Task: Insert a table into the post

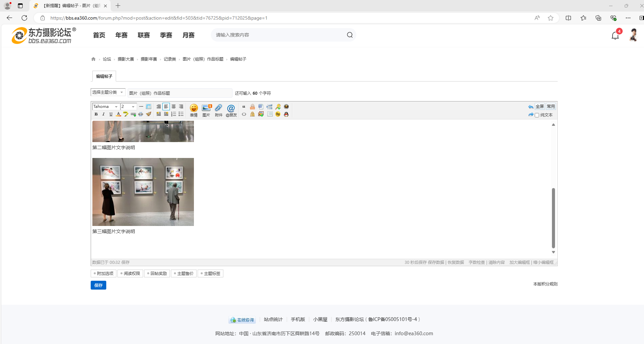Action: coord(149,107)
